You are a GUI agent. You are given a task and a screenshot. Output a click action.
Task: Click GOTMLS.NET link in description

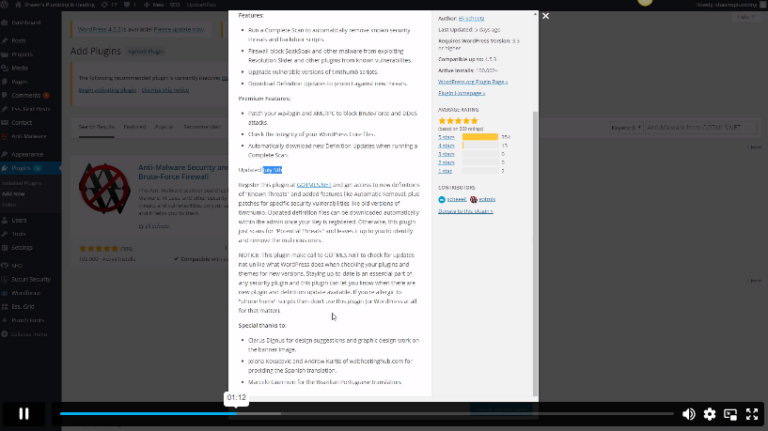point(314,185)
